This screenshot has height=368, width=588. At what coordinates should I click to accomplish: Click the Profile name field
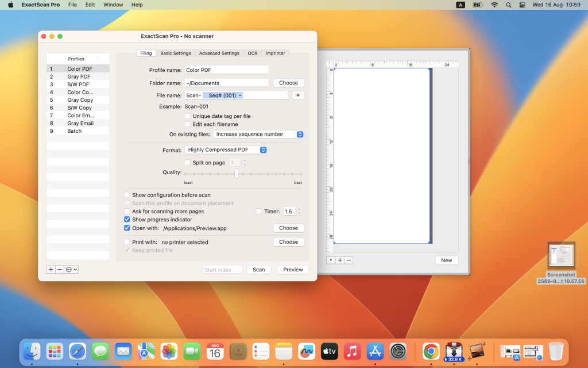click(226, 70)
